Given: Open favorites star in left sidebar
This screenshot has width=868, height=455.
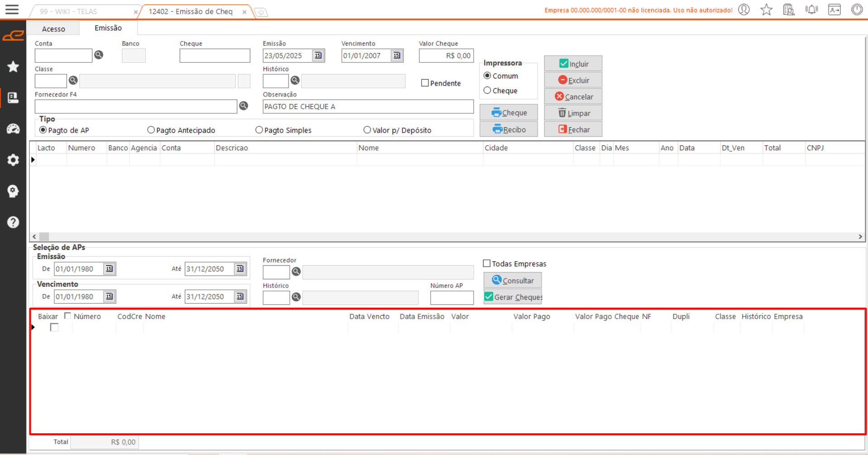Looking at the screenshot, I should click(13, 67).
